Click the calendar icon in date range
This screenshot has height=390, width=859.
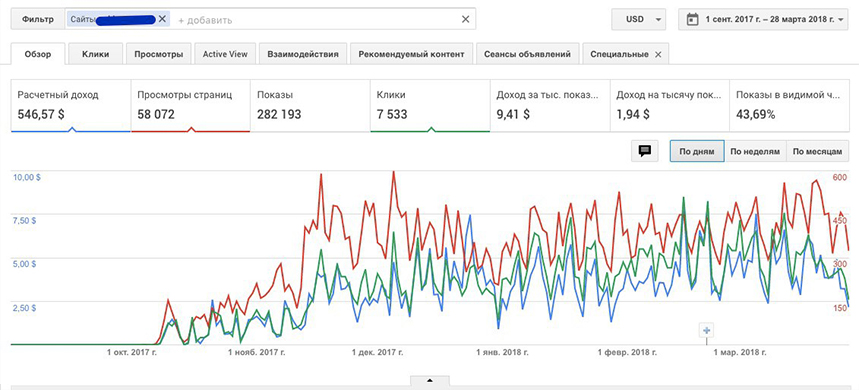click(692, 19)
